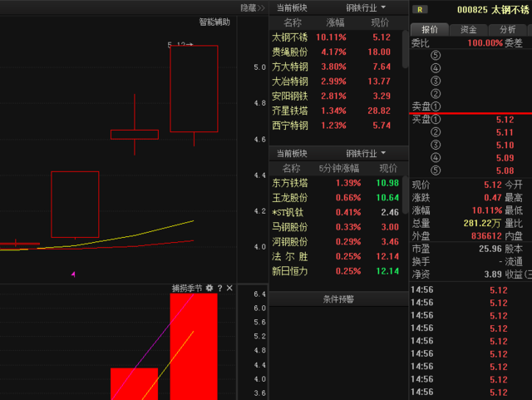Screen dimensions: 532x400
Task: Click buy level ① price 5.12
Action: (x=505, y=120)
